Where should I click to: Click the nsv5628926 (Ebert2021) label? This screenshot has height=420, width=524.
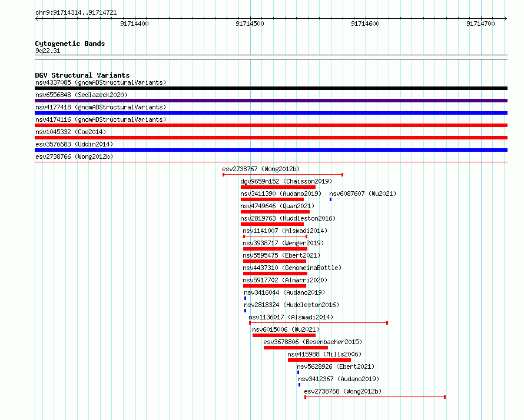336,366
